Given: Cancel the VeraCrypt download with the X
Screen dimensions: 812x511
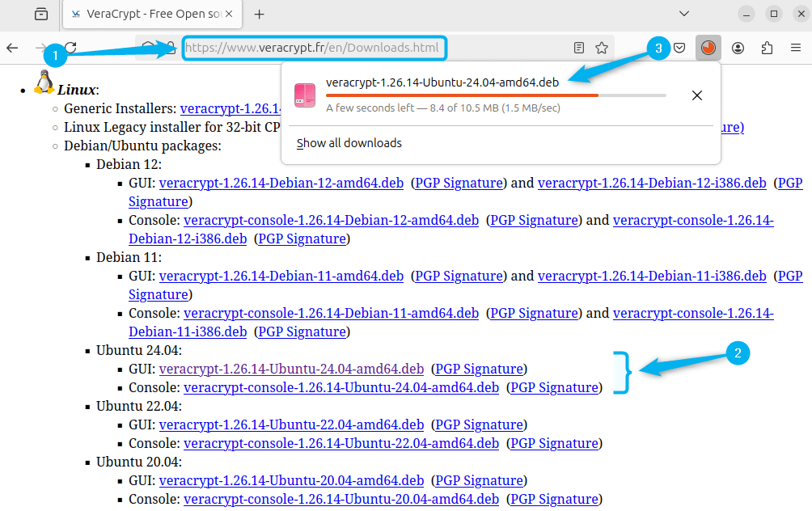Looking at the screenshot, I should (x=696, y=95).
